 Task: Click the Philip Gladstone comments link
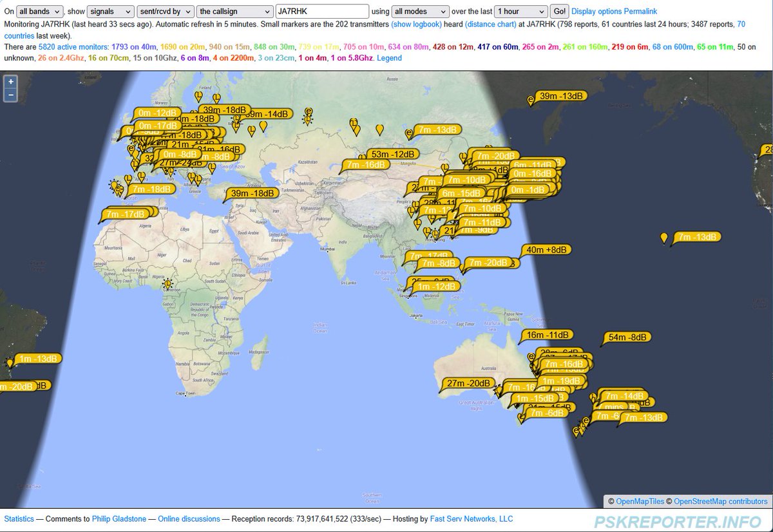(120, 518)
